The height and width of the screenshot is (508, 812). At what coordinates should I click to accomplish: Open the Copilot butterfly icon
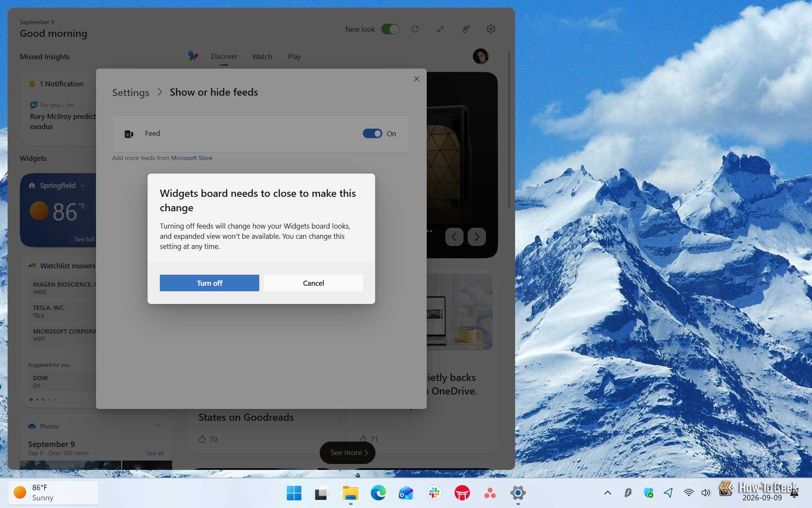coord(193,56)
